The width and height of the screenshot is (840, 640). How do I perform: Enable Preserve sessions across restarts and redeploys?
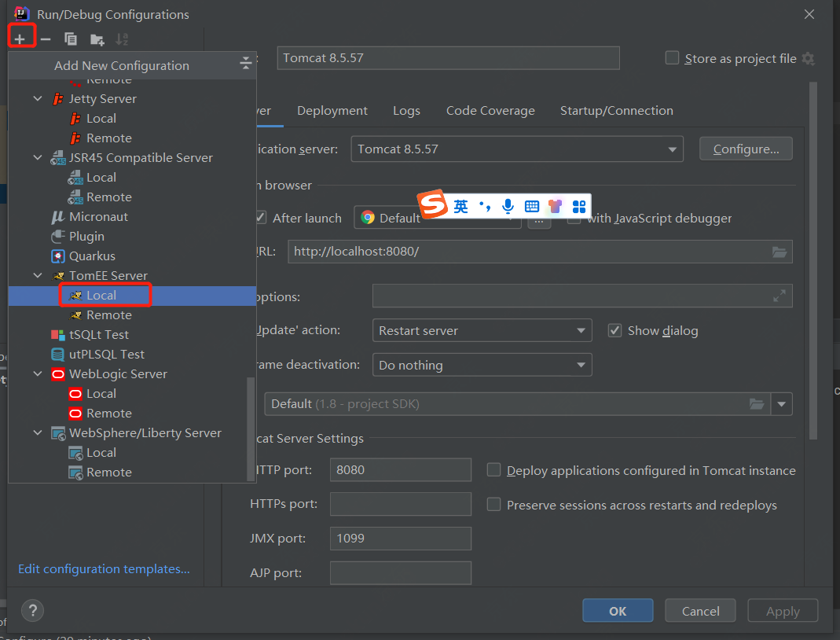point(493,505)
